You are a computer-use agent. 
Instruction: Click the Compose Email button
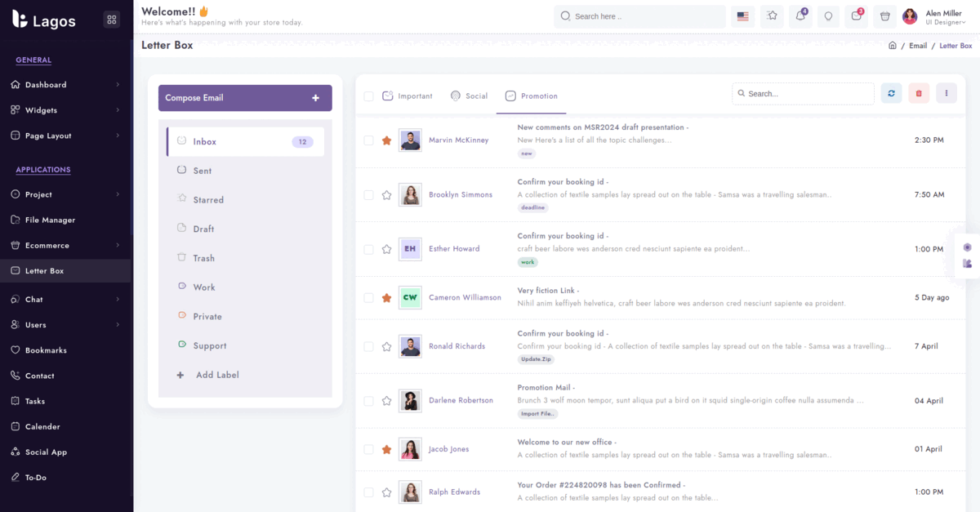245,98
